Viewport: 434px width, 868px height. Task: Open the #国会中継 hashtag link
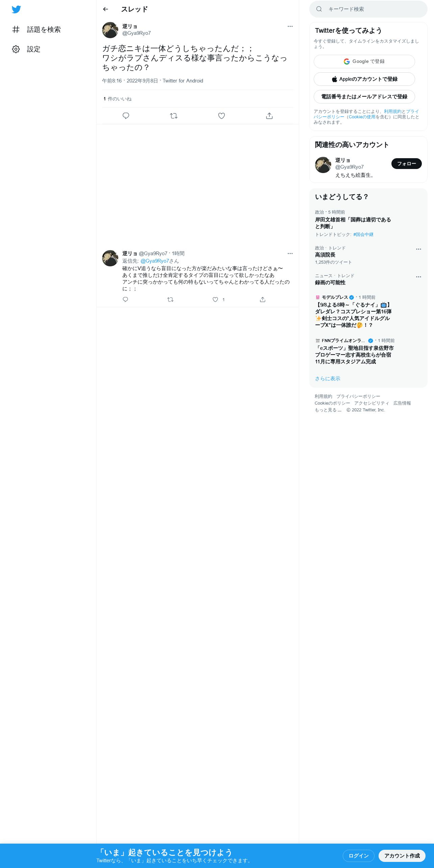(363, 235)
